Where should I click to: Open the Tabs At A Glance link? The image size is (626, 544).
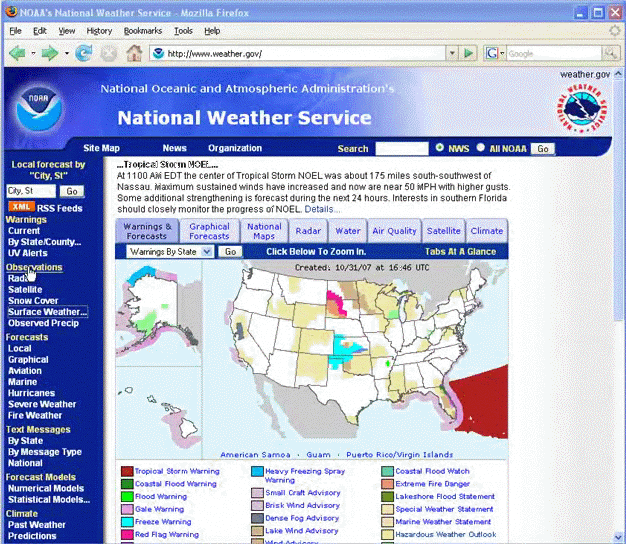click(460, 251)
